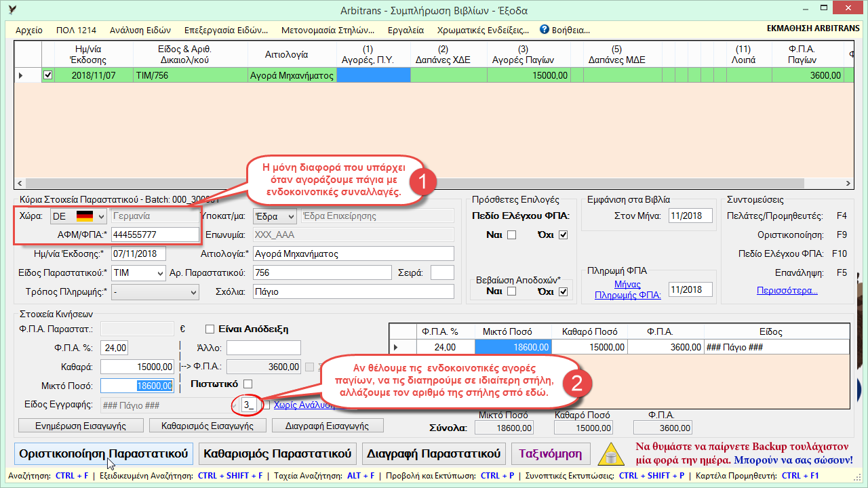This screenshot has width=868, height=488.
Task: Click the Φ.Π.Α. % field 24,00
Action: [x=114, y=347]
